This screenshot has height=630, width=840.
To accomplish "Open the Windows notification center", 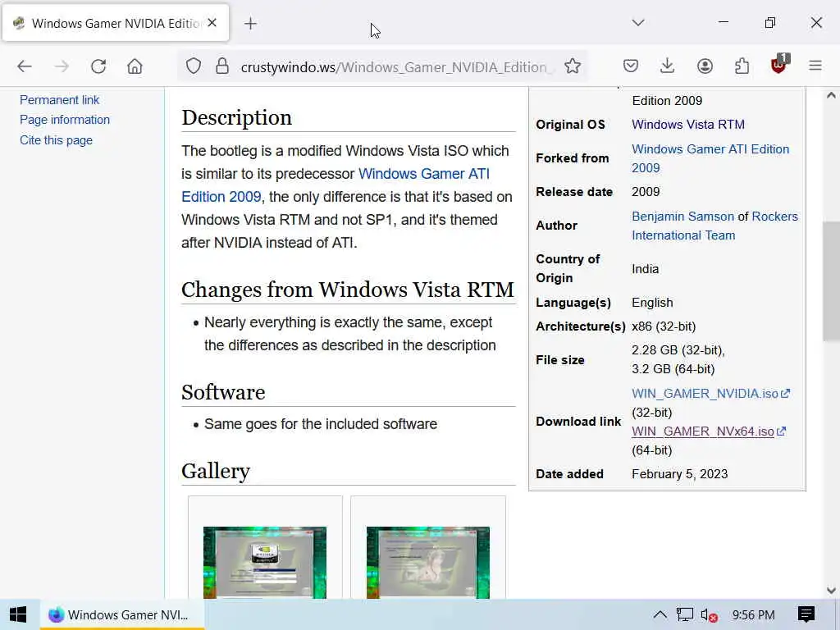I will pyautogui.click(x=806, y=614).
